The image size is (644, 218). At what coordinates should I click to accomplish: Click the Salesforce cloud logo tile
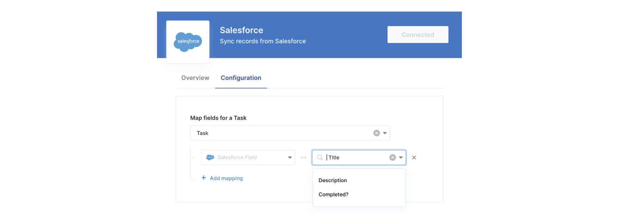coord(188,42)
